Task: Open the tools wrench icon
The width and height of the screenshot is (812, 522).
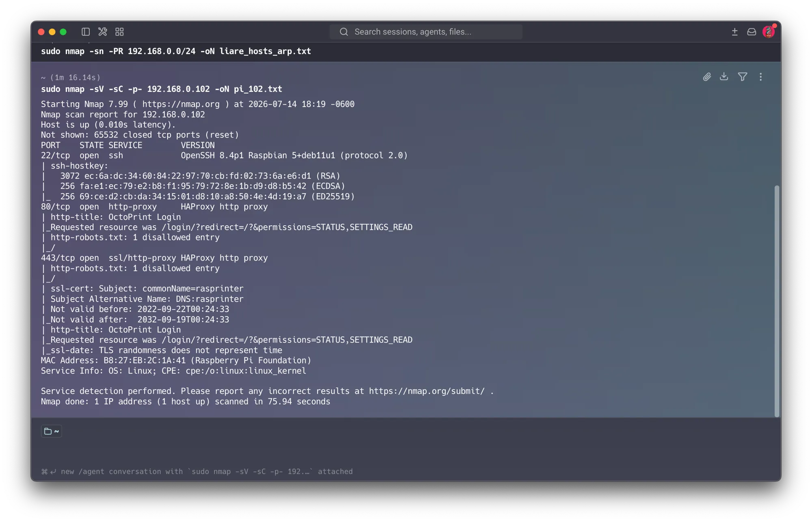Action: 103,32
